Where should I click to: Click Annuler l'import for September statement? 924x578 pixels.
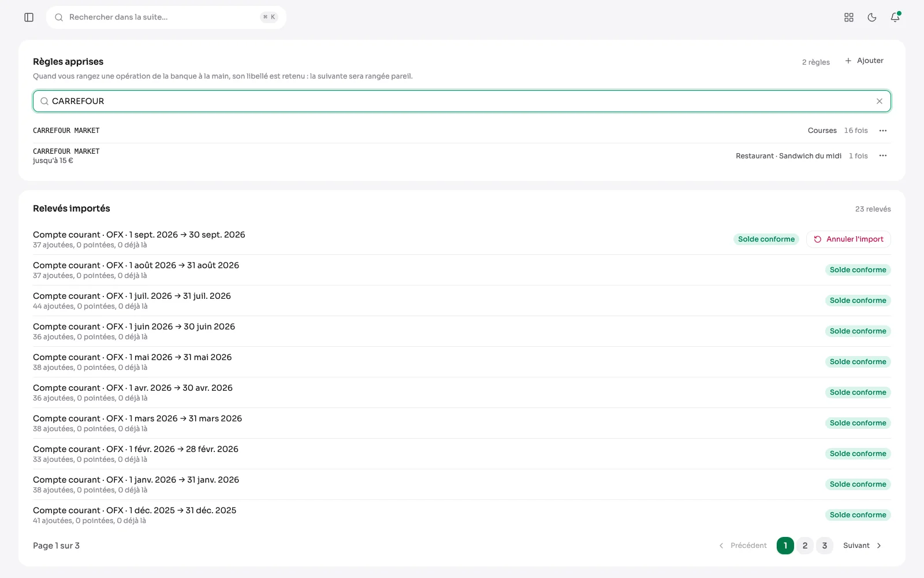tap(848, 239)
